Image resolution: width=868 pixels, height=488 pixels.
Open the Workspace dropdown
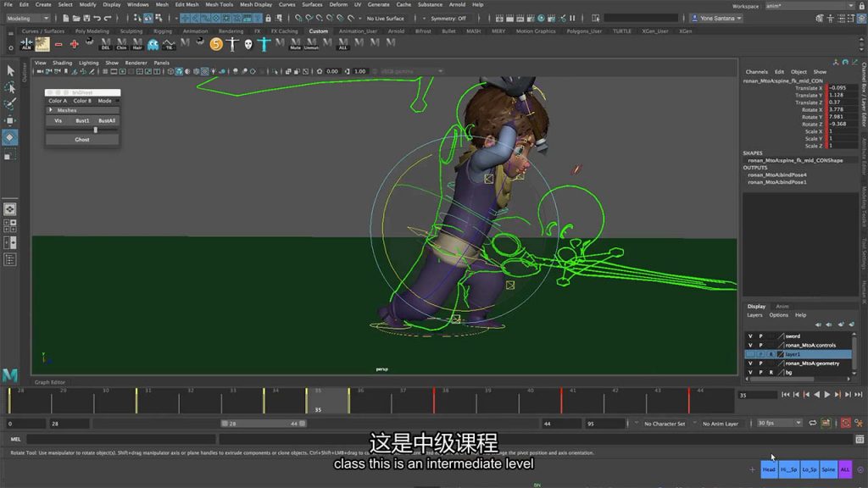(x=810, y=6)
